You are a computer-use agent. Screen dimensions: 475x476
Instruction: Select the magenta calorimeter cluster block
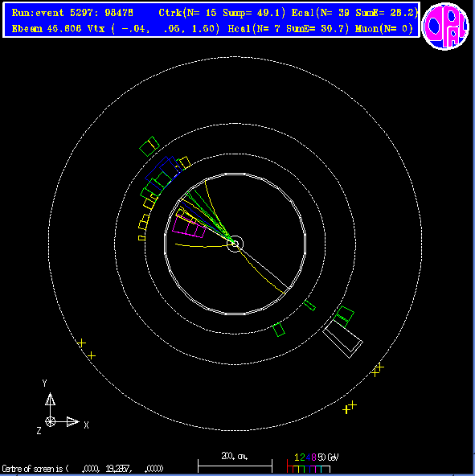click(x=189, y=226)
